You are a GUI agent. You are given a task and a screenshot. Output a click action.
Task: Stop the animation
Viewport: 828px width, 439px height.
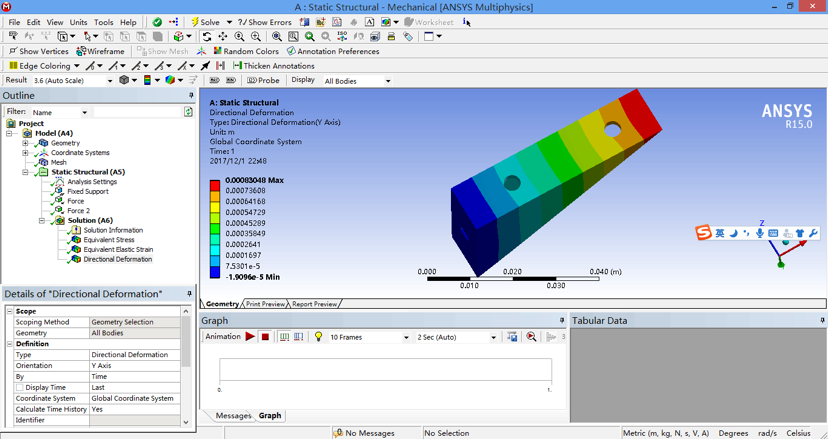pos(266,337)
